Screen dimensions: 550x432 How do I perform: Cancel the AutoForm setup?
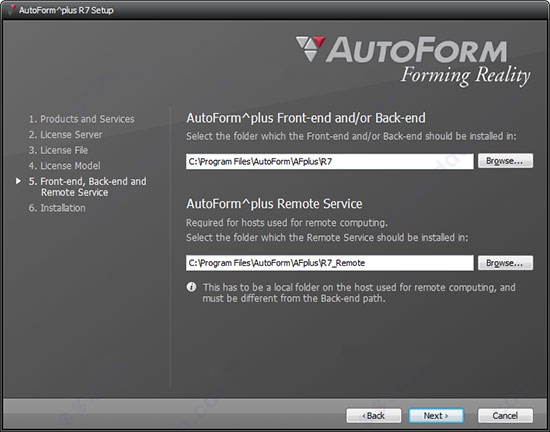coord(505,416)
